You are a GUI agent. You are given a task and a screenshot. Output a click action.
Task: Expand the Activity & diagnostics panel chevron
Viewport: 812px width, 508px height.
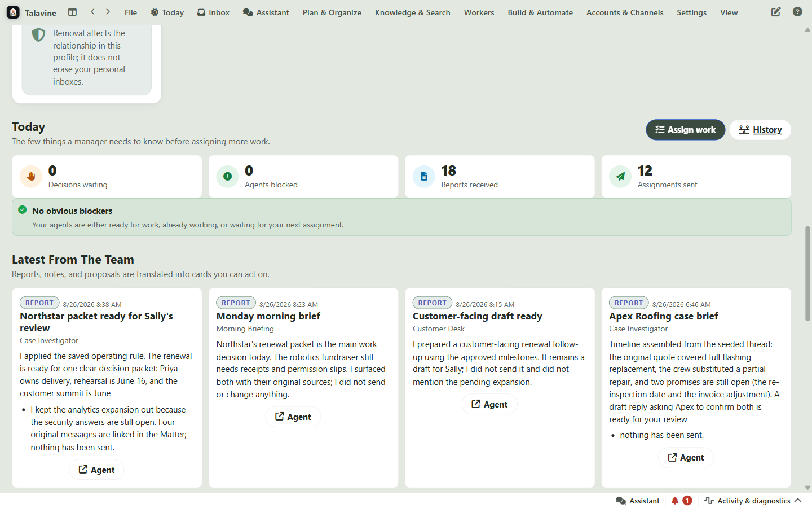point(798,501)
